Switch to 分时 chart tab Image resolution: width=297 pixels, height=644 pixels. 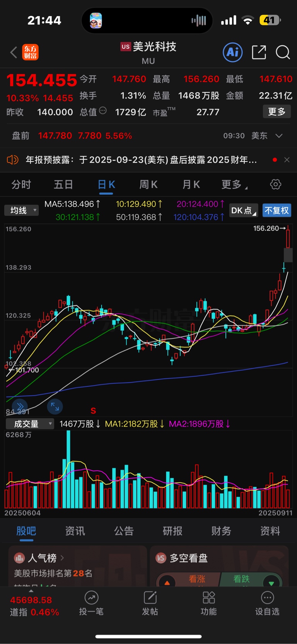[x=21, y=184]
